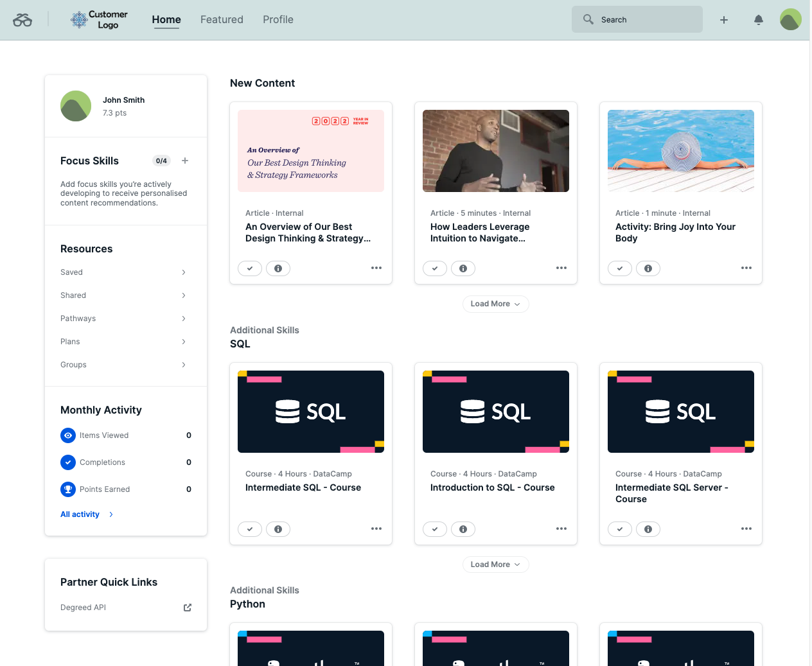
Task: Expand the Groups resources chevron
Action: [x=184, y=365]
